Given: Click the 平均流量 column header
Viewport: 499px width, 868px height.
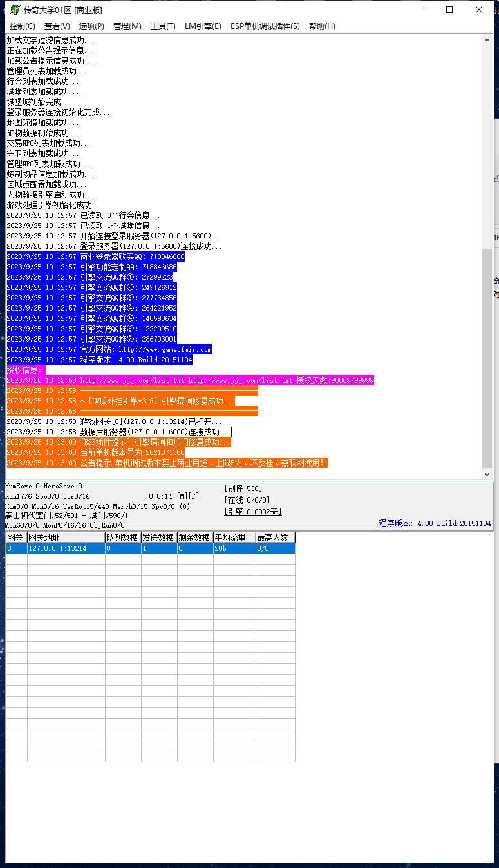Looking at the screenshot, I should (234, 537).
